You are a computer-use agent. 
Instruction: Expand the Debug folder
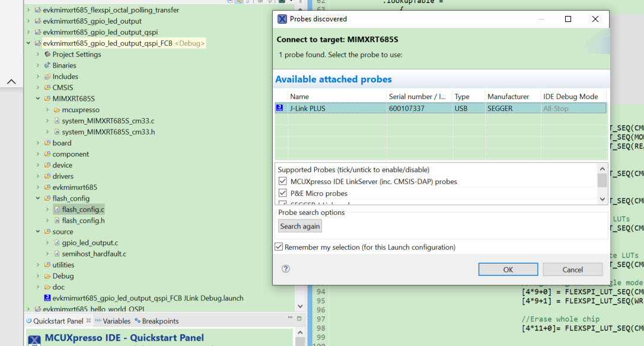[x=37, y=275]
